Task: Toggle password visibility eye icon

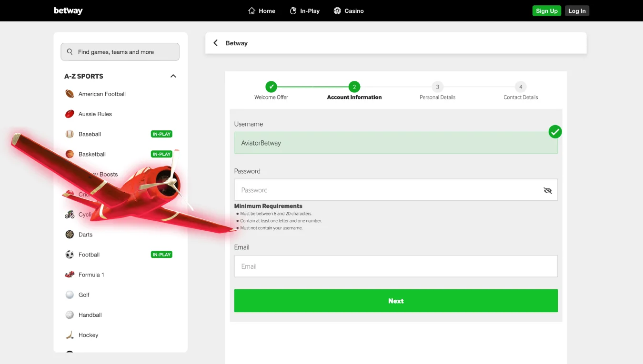Action: click(547, 190)
